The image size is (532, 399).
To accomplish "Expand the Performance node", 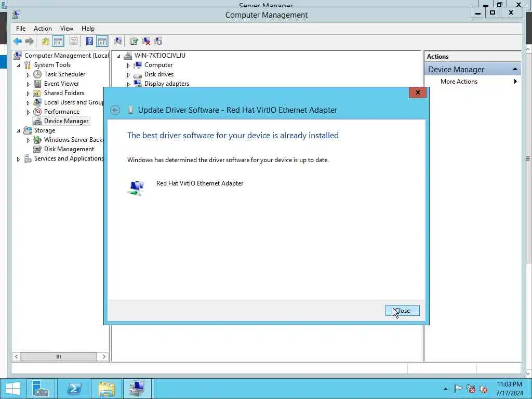I will (x=28, y=112).
